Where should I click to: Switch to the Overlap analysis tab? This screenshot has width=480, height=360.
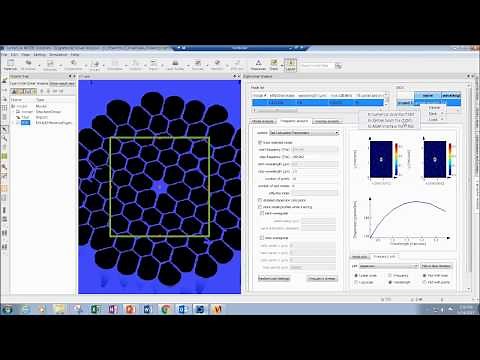tap(327, 121)
